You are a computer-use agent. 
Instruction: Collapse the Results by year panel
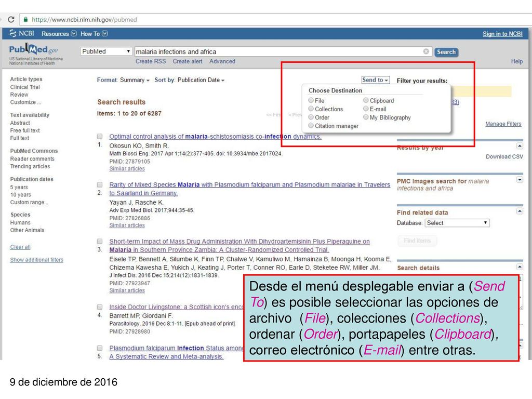[x=520, y=146]
